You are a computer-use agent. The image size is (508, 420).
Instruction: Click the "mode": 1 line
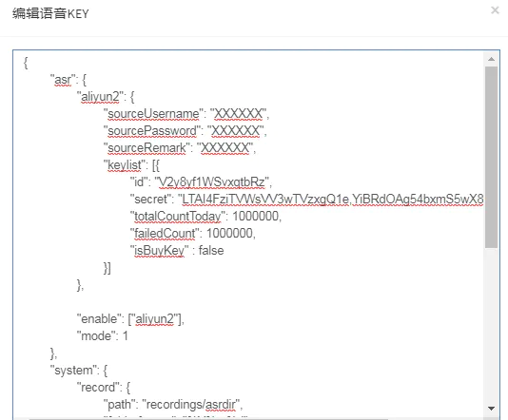click(x=103, y=336)
